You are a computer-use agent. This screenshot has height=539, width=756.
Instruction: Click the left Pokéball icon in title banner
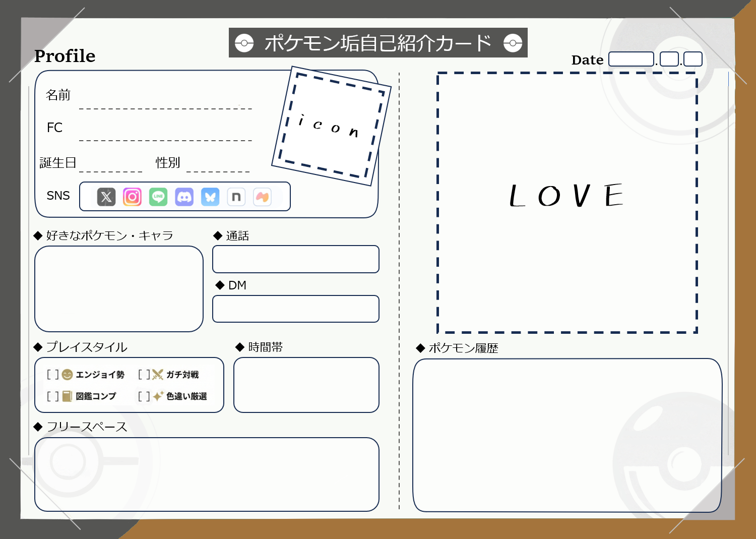tap(244, 43)
